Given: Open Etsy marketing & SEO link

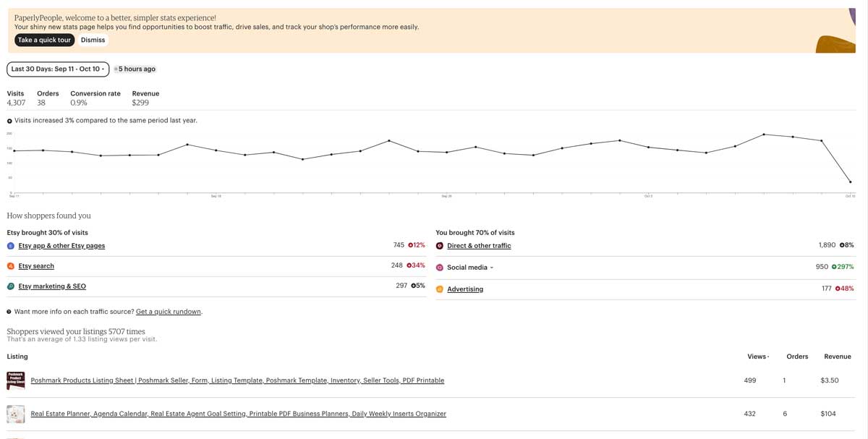Looking at the screenshot, I should point(52,286).
